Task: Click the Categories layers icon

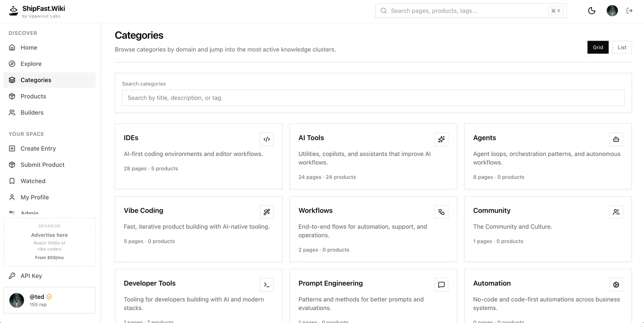Action: coord(12,80)
